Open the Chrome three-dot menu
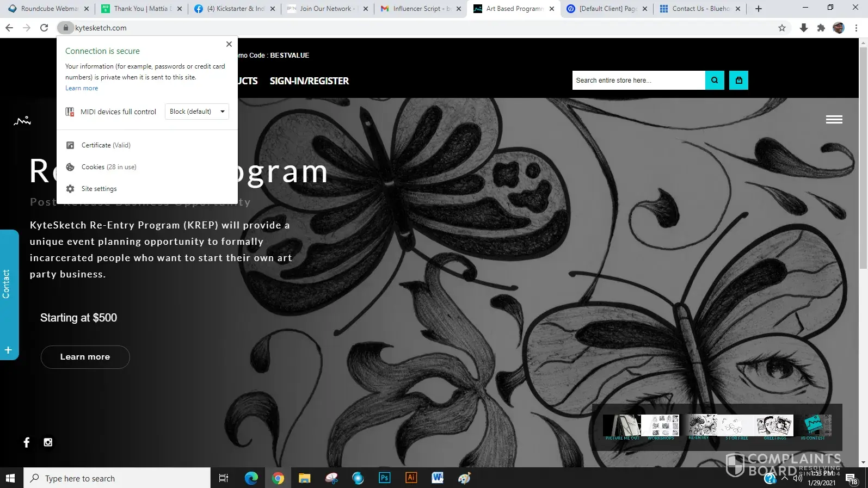Viewport: 868px width, 488px height. click(856, 28)
